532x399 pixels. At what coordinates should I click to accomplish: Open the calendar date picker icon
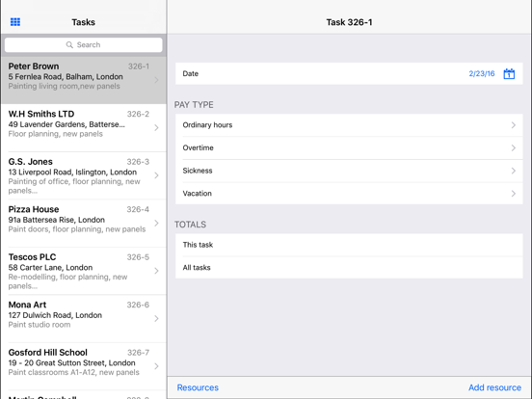(x=509, y=73)
